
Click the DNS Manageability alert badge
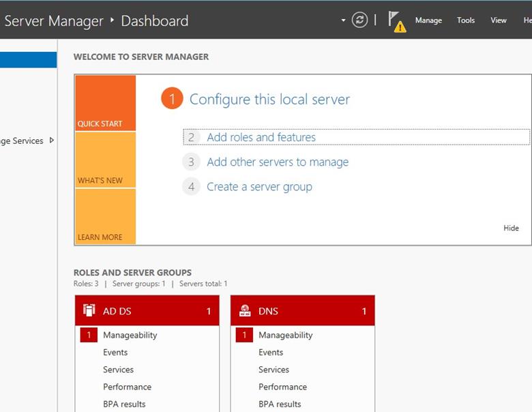click(244, 335)
